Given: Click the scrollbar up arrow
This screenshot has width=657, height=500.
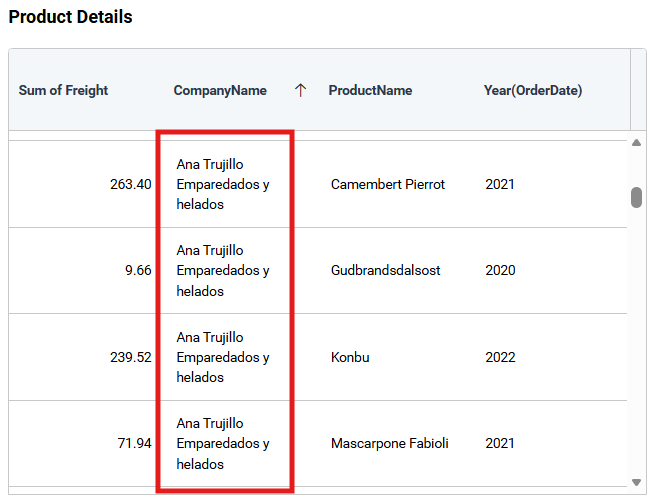Looking at the screenshot, I should [636, 143].
